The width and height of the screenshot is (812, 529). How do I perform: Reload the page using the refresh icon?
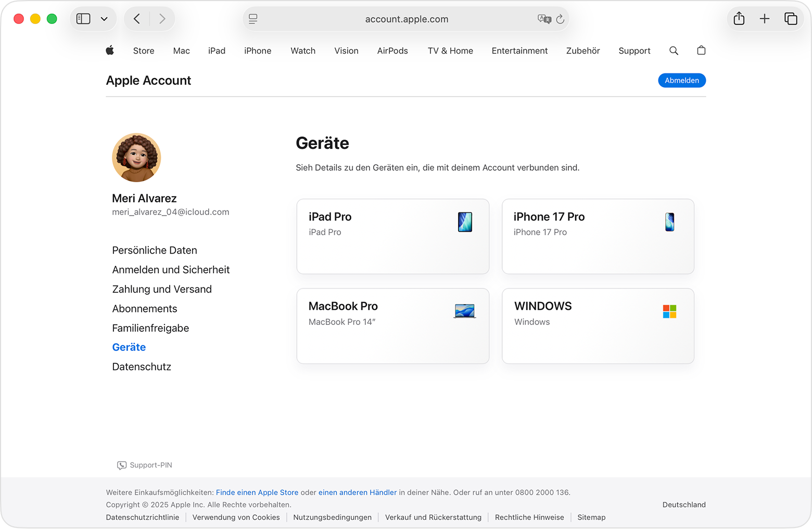coord(560,19)
